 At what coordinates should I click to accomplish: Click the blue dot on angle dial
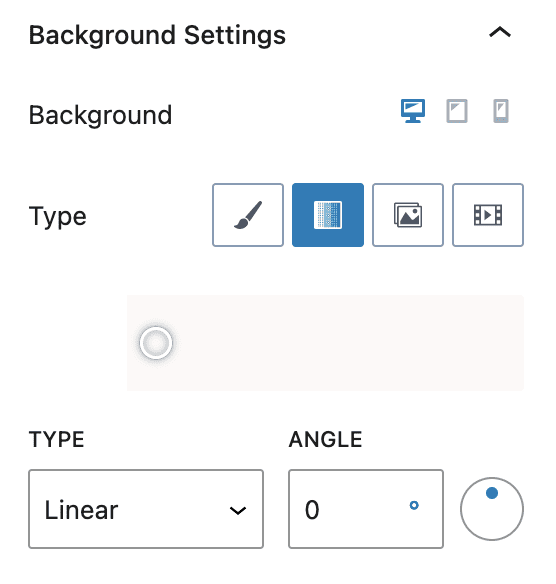click(x=492, y=493)
